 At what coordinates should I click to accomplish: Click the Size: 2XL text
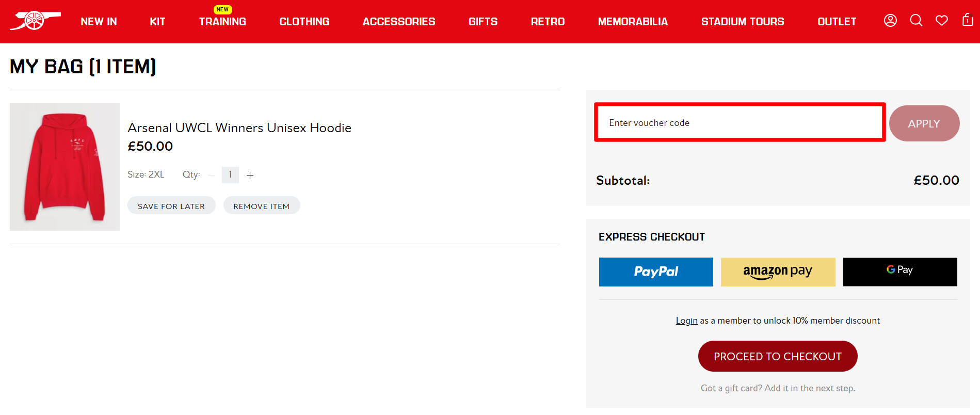146,174
